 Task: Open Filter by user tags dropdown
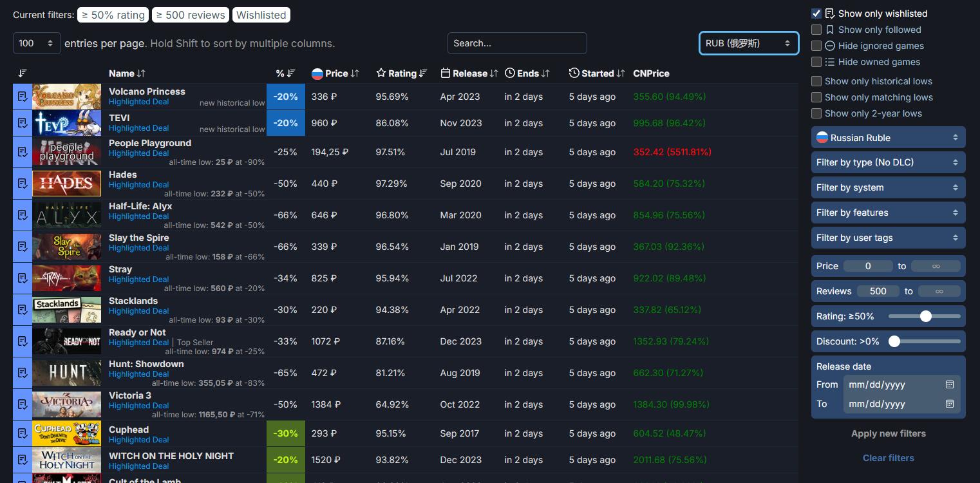(x=888, y=238)
